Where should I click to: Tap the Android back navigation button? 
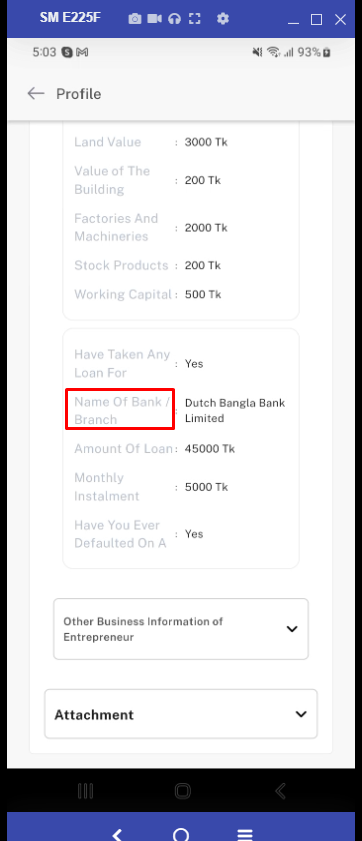[x=279, y=791]
